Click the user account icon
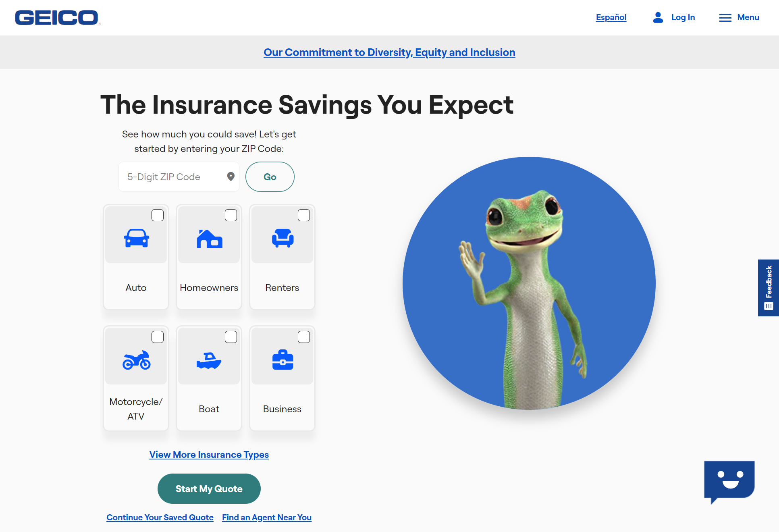 click(x=656, y=17)
